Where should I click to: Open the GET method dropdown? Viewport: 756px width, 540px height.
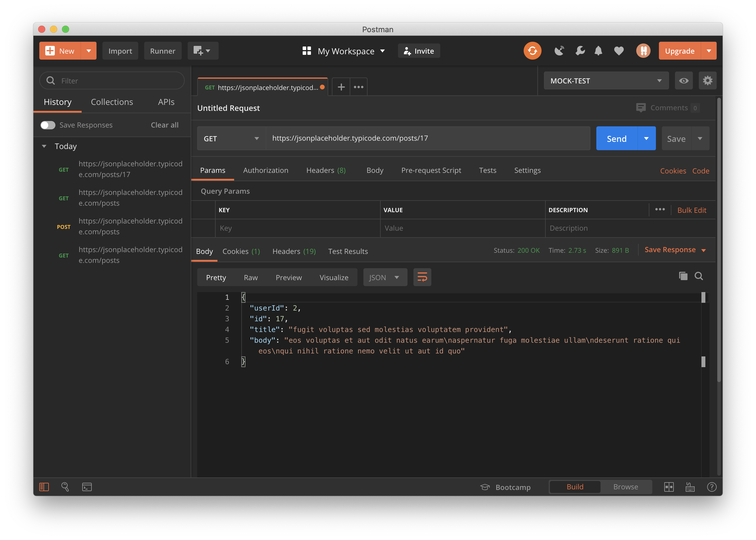[231, 139]
